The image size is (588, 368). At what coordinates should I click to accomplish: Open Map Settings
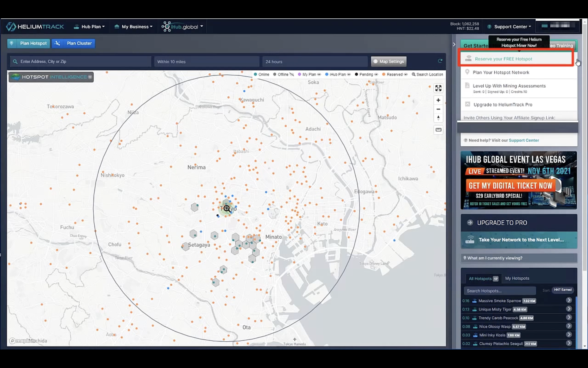coord(389,62)
